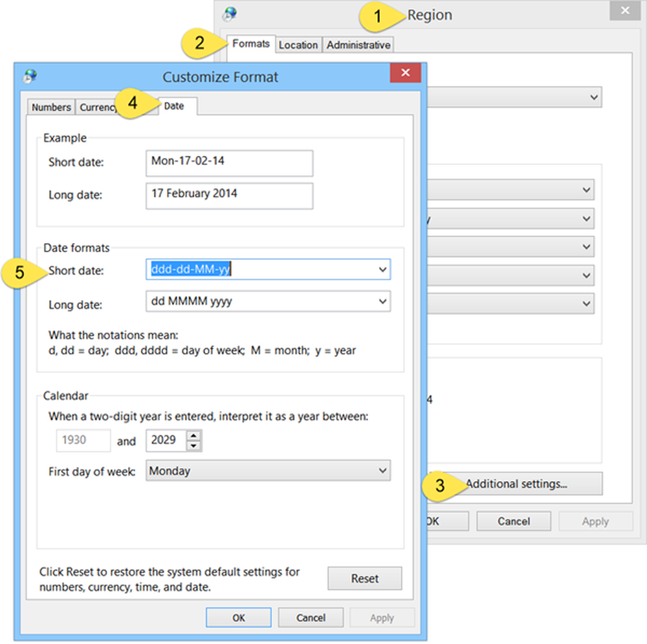Click Cancel in the Region window
The image size is (647, 644).
514,521
